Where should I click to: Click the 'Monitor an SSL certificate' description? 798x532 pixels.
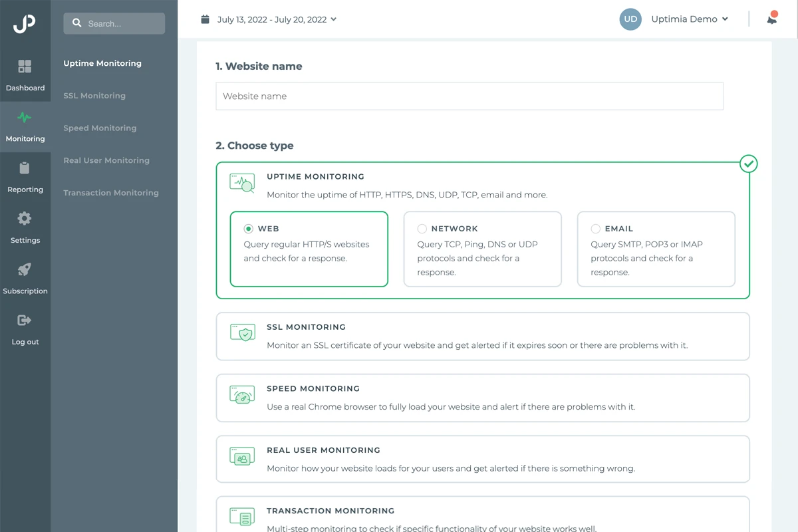click(x=477, y=346)
